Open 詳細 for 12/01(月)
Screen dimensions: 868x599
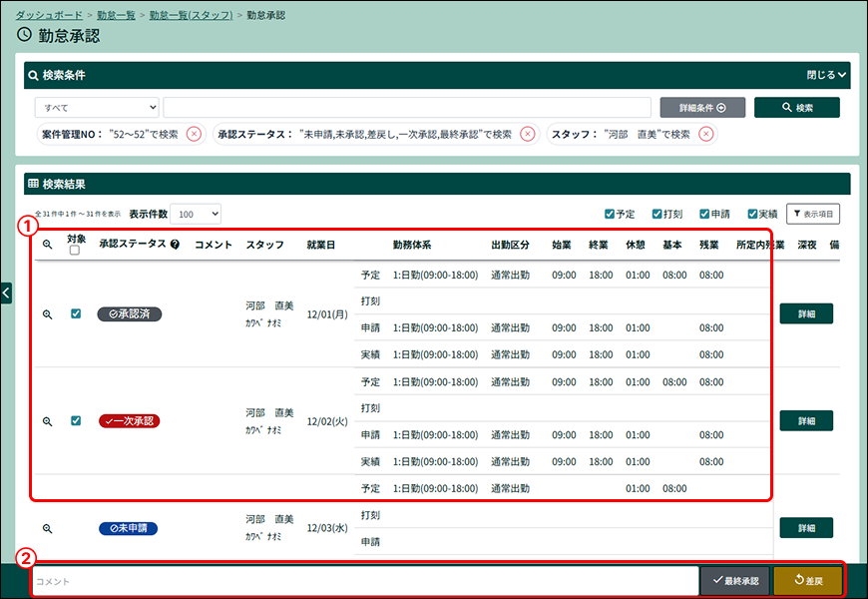(x=806, y=313)
